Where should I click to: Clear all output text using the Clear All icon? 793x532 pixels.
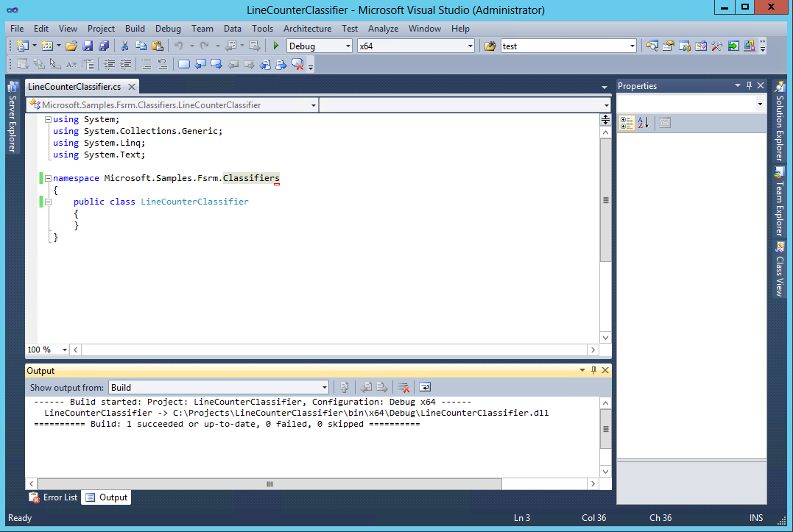click(x=403, y=387)
